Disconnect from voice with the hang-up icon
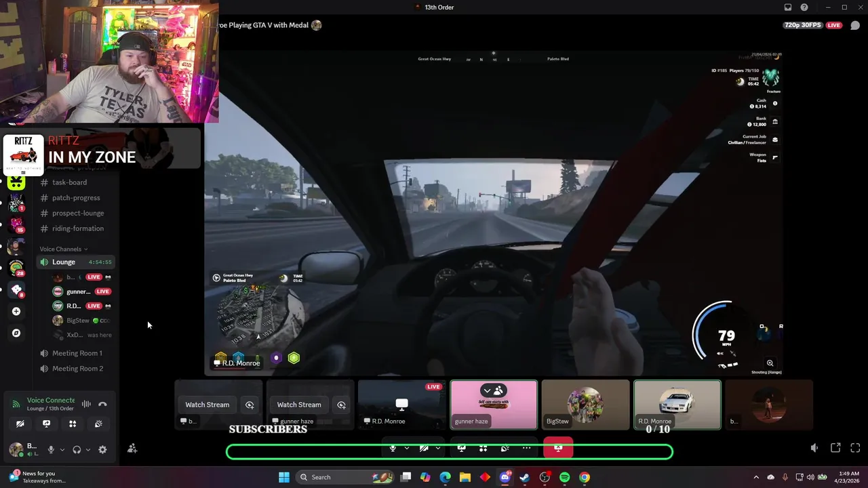 tap(102, 404)
